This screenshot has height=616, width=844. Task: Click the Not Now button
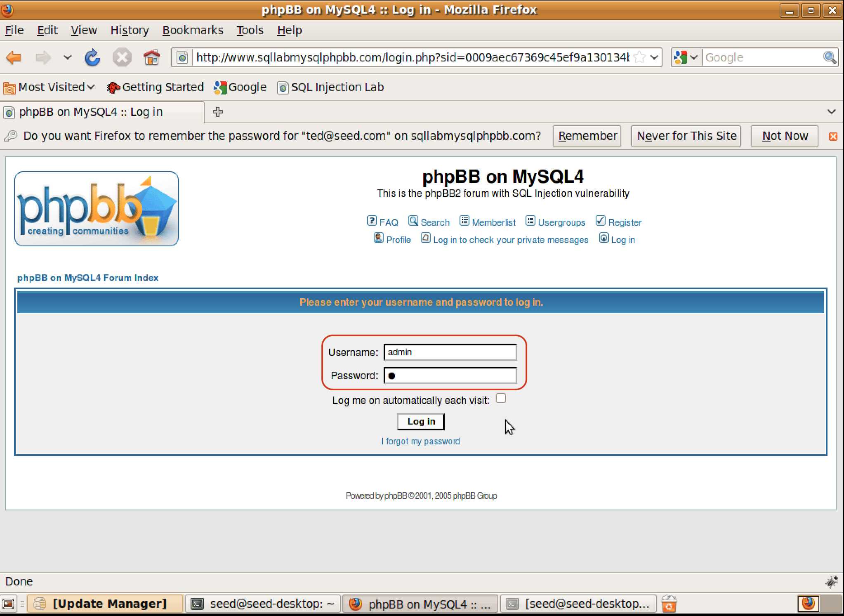[x=785, y=136]
